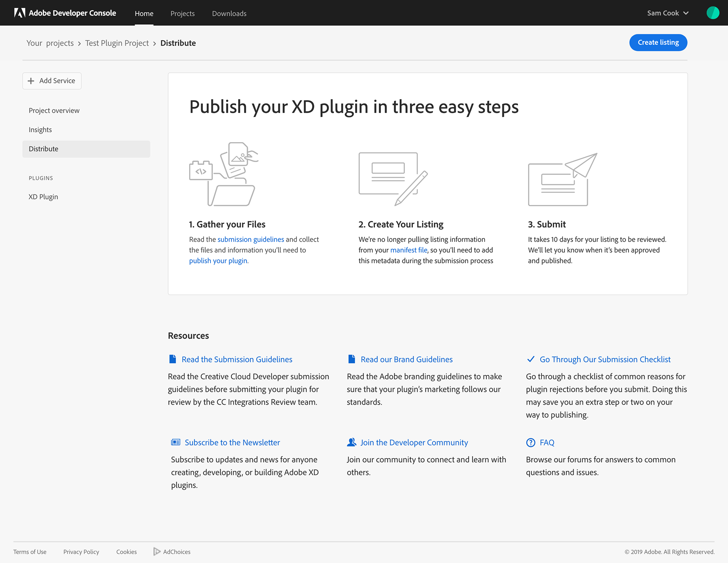Open AdChoices link in footer
The image size is (728, 563).
point(177,552)
